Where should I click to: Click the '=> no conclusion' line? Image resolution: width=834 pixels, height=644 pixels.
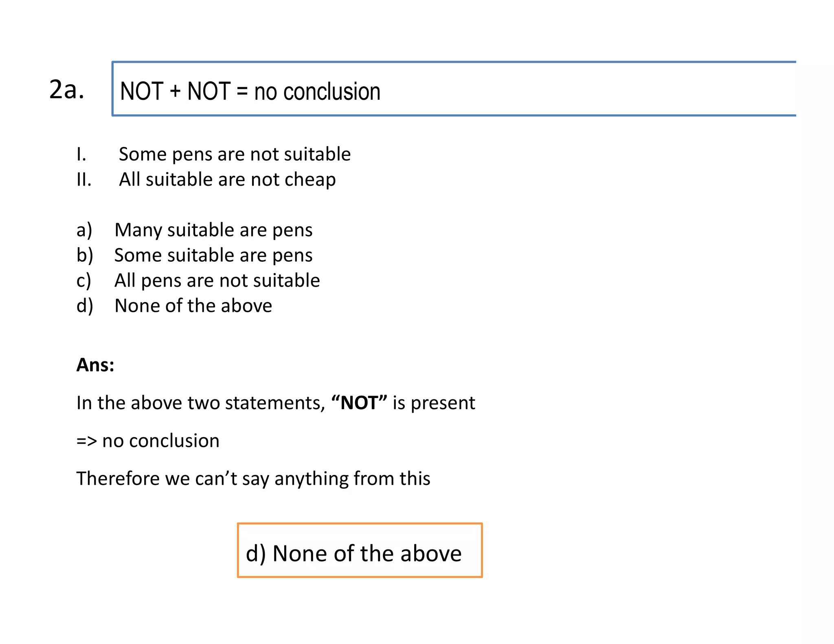[148, 440]
